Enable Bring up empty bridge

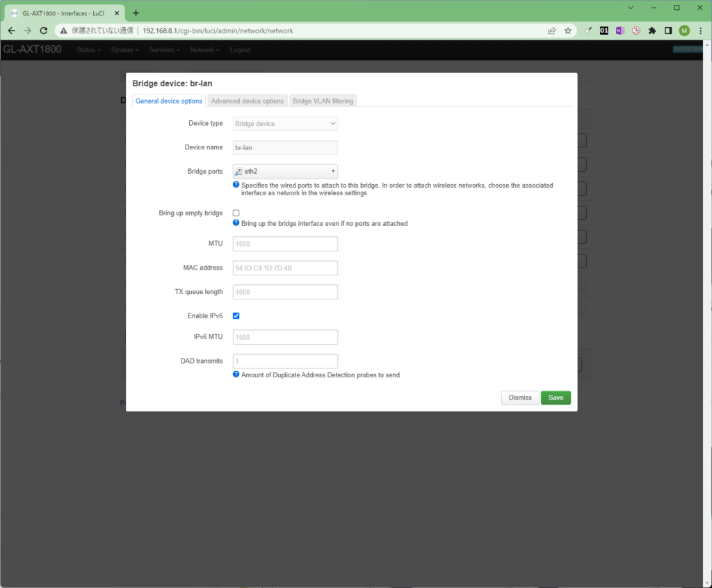236,213
